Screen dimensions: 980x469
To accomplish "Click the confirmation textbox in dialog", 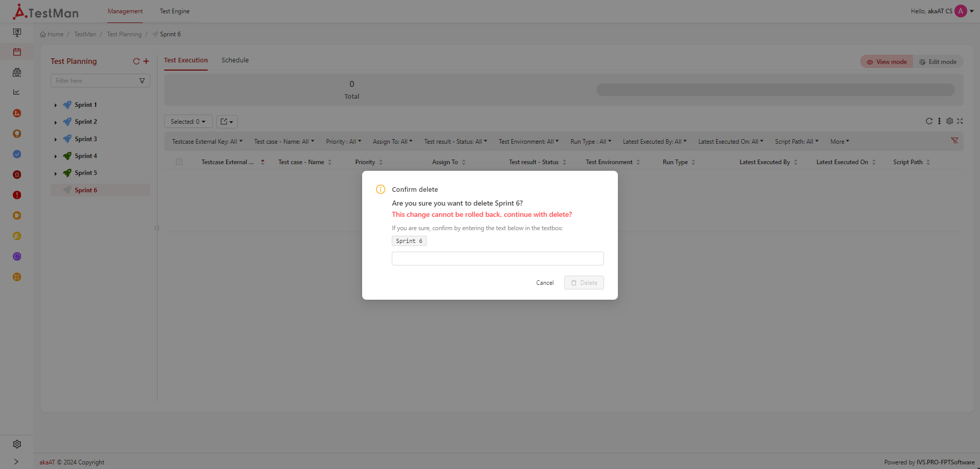I will click(x=498, y=258).
